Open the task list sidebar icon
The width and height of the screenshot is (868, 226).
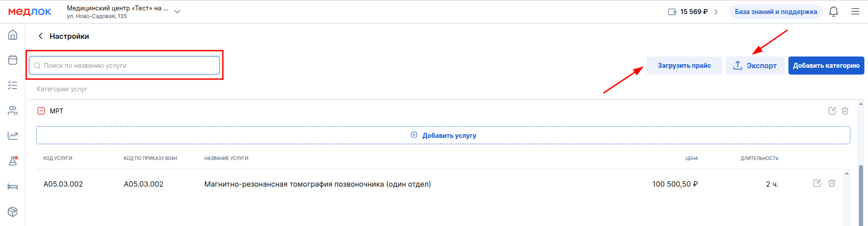click(x=13, y=85)
